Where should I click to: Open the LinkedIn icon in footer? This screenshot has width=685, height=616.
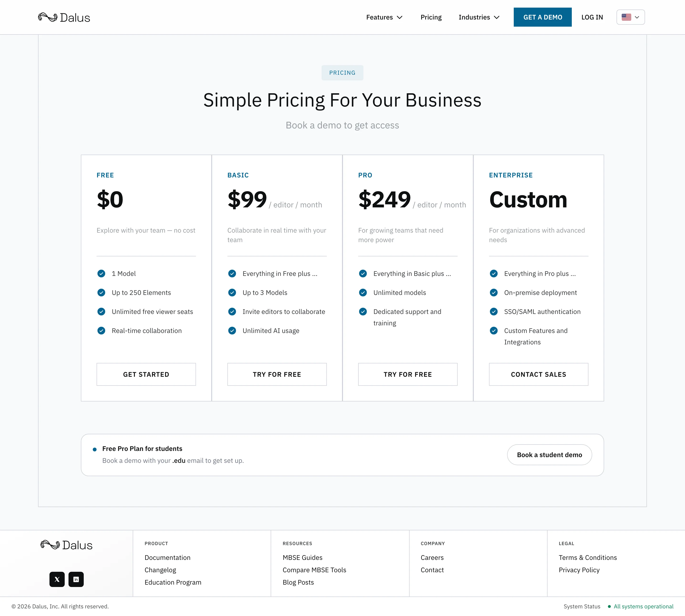(x=76, y=579)
